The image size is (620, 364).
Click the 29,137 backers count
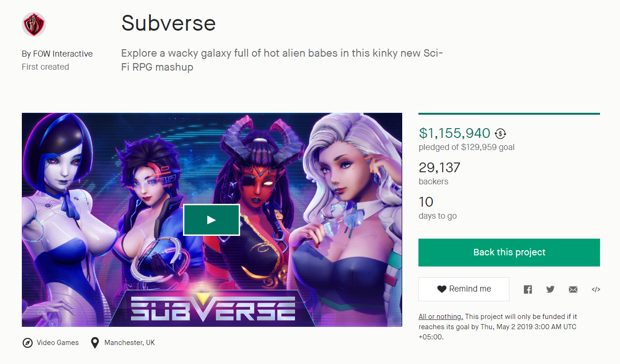click(439, 167)
